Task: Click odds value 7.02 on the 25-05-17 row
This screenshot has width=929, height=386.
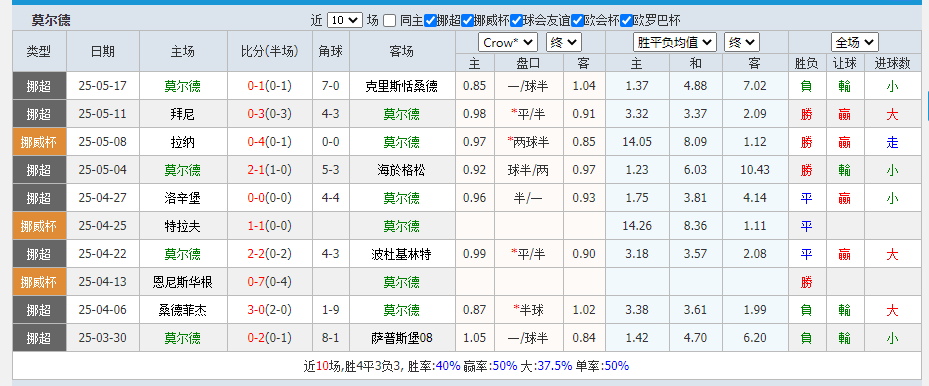Action: pos(755,86)
